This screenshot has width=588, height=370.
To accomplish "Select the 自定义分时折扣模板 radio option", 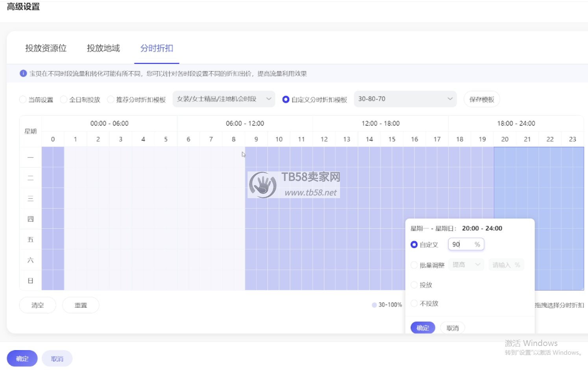I will coord(286,99).
